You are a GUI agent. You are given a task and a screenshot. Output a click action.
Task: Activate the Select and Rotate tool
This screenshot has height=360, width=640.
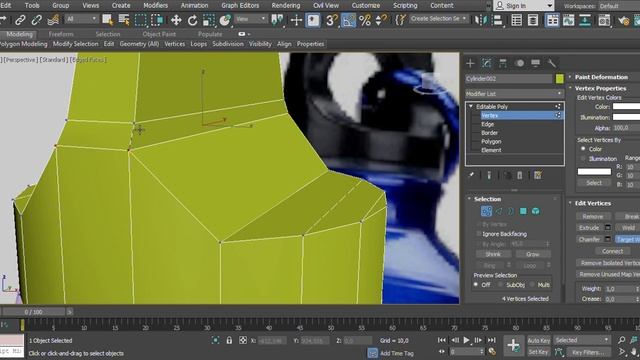click(x=192, y=20)
